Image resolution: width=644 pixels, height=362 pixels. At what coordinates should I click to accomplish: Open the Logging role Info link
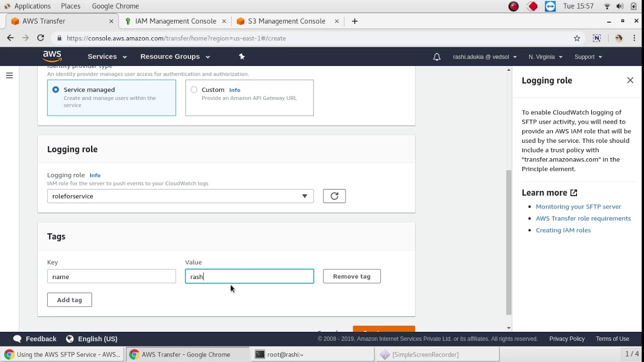pos(95,175)
